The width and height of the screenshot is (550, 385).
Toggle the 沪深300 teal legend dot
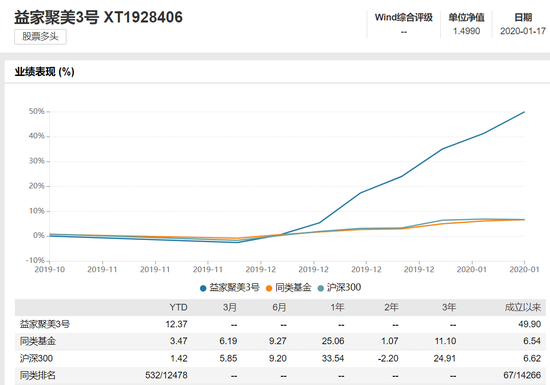(321, 288)
